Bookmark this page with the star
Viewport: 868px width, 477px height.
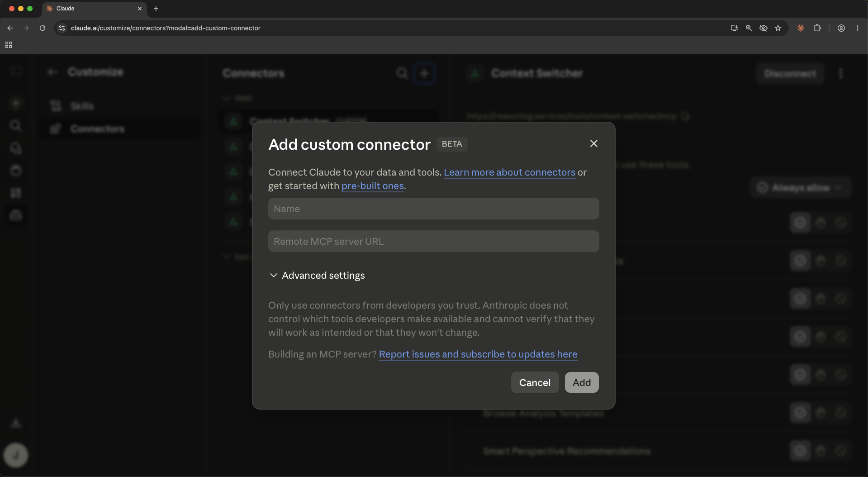[x=778, y=28]
